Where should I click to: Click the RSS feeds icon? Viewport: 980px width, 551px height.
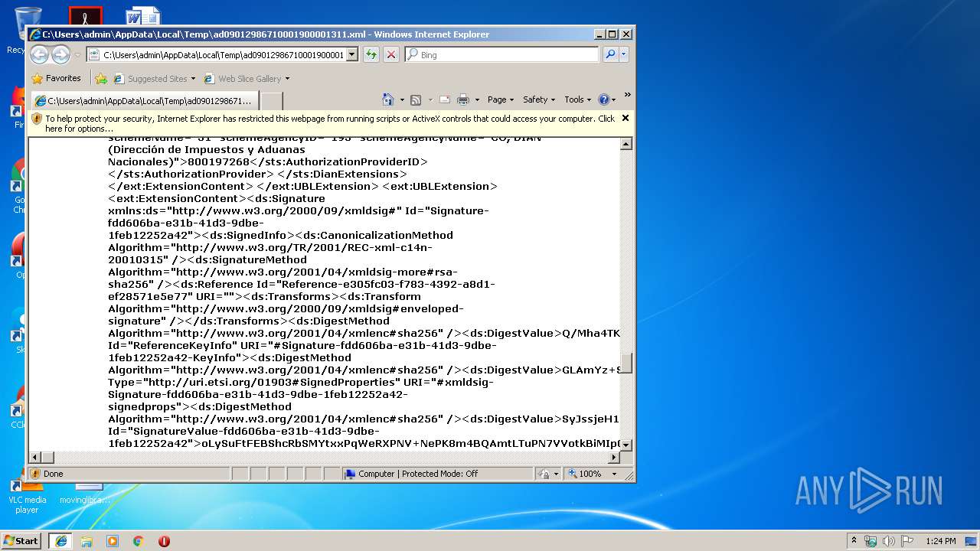coord(416,99)
